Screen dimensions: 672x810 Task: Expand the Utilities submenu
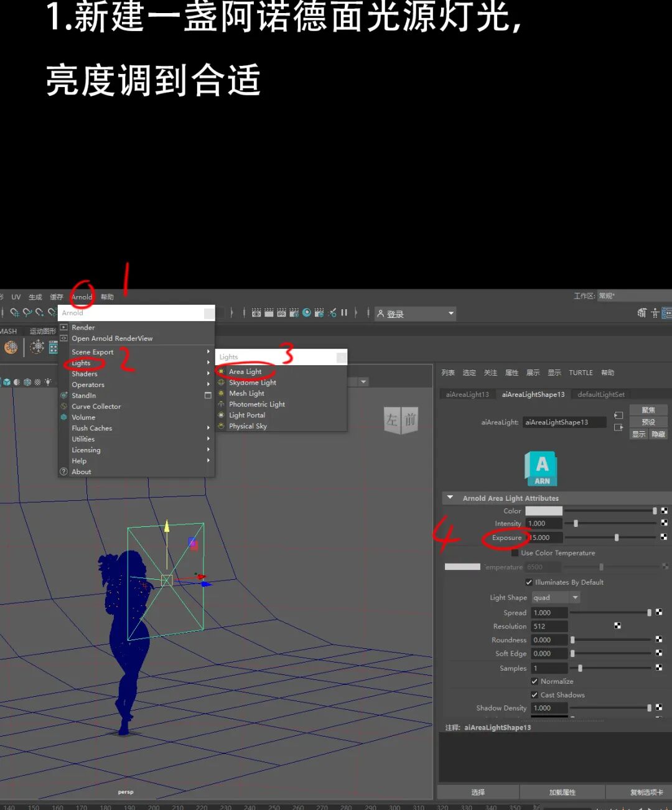pyautogui.click(x=136, y=439)
